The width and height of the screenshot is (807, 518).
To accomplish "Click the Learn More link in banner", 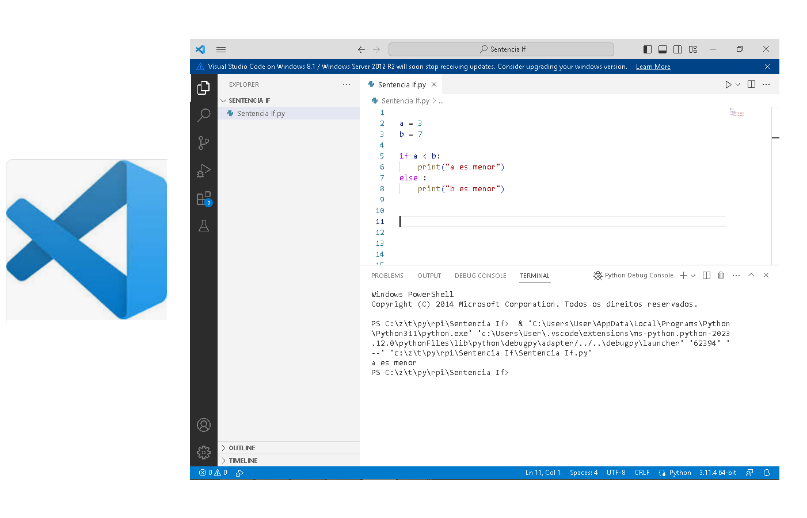I will coord(653,67).
